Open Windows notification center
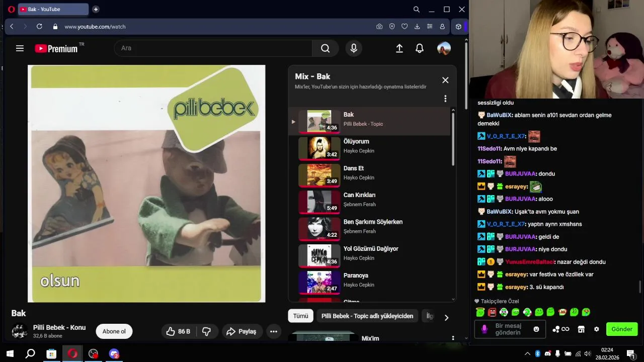This screenshot has width=644, height=362. [630, 354]
